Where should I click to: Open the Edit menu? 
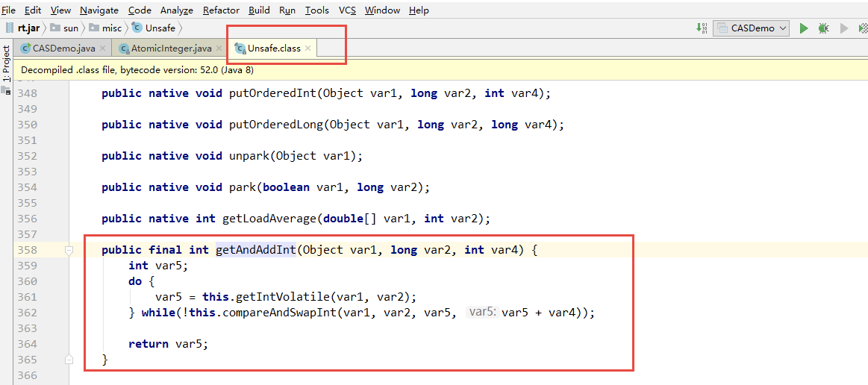click(x=33, y=10)
